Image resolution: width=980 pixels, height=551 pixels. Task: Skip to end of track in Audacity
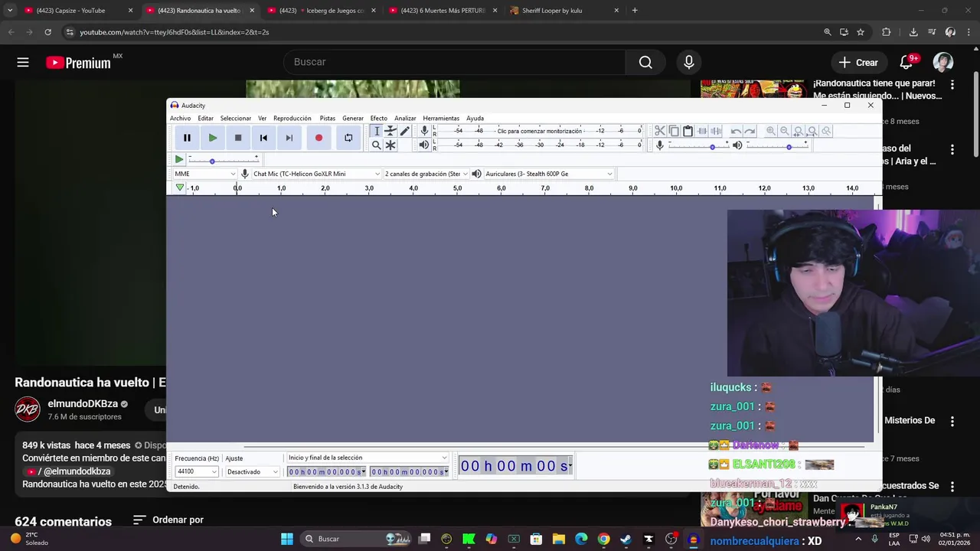tap(289, 138)
